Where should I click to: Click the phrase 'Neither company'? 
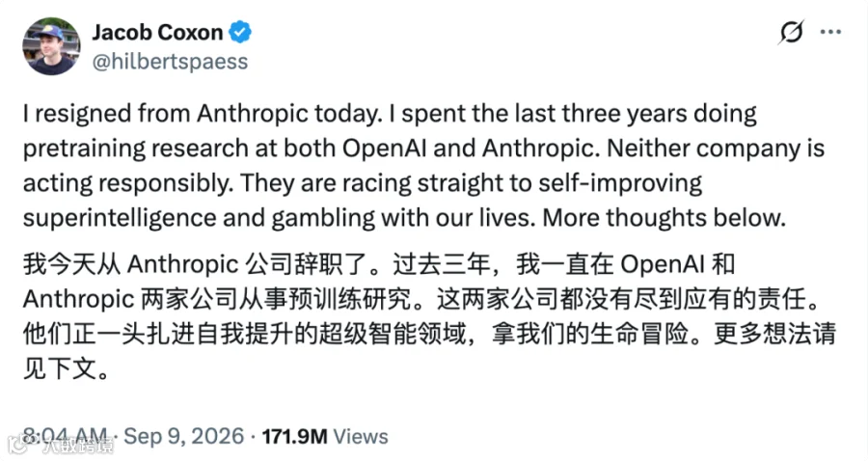coord(704,149)
